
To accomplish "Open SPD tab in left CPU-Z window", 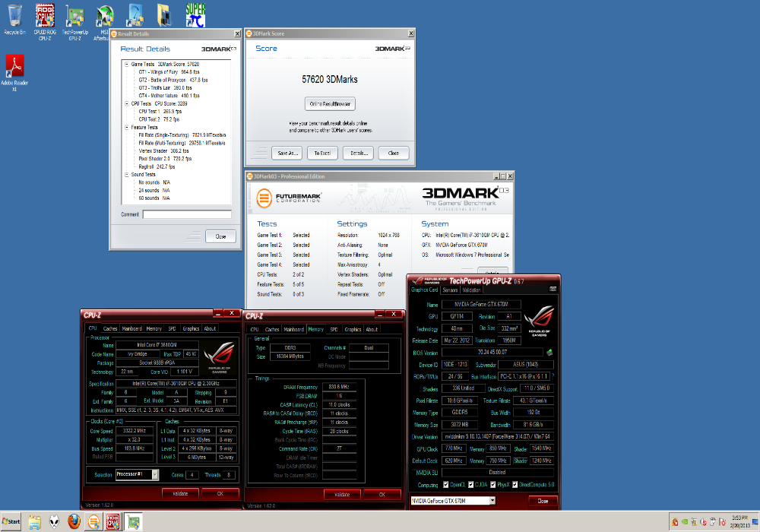I will tap(172, 328).
